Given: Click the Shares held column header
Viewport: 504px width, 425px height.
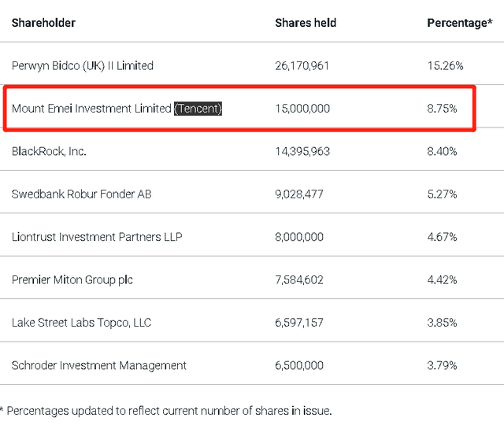Looking at the screenshot, I should click(305, 23).
